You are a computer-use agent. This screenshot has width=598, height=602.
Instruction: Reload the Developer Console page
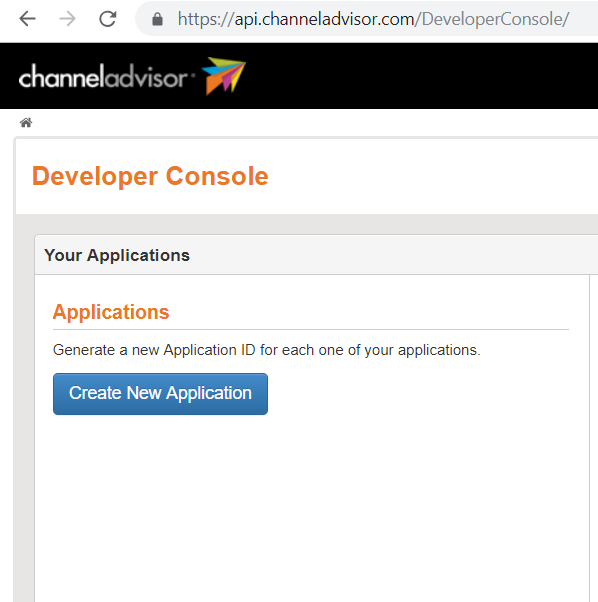(108, 18)
